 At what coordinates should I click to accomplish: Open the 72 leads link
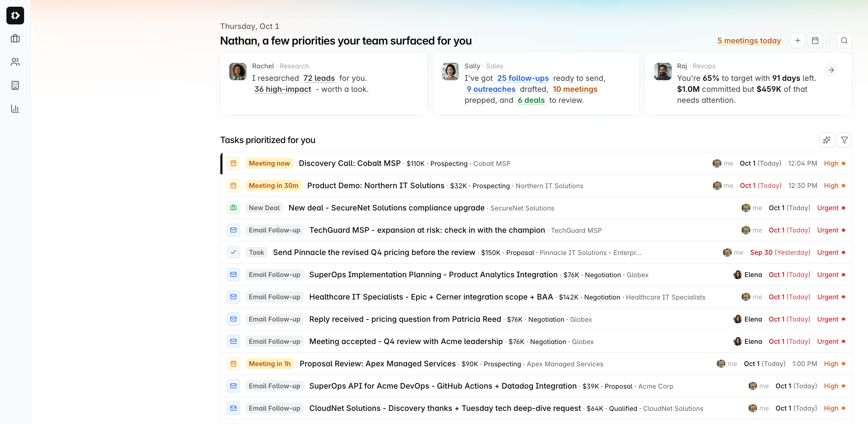click(319, 78)
